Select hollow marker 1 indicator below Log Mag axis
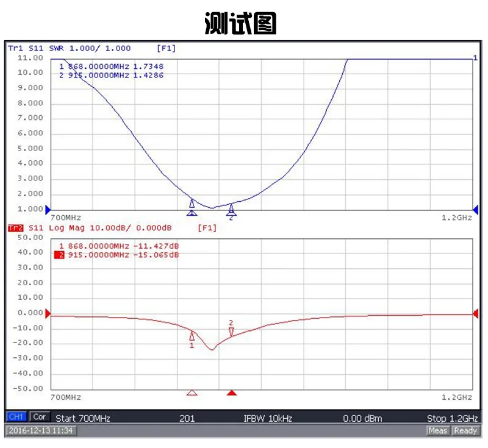 tap(192, 393)
